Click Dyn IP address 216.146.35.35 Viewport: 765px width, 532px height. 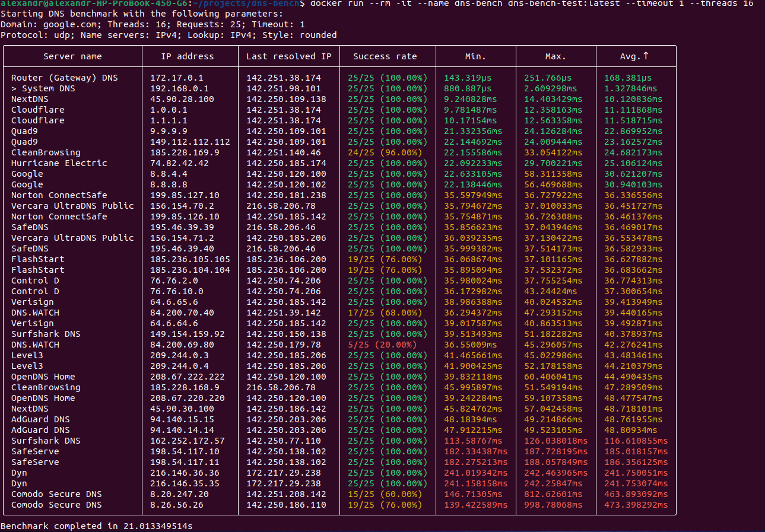point(185,483)
